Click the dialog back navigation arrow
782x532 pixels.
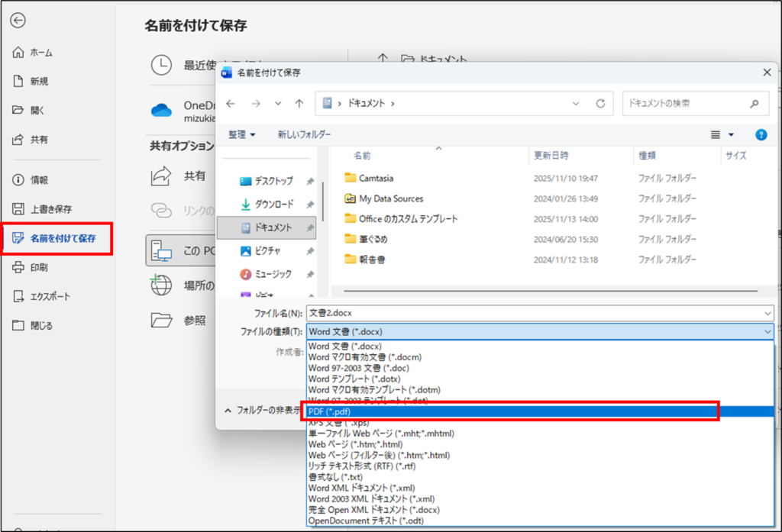(x=231, y=103)
